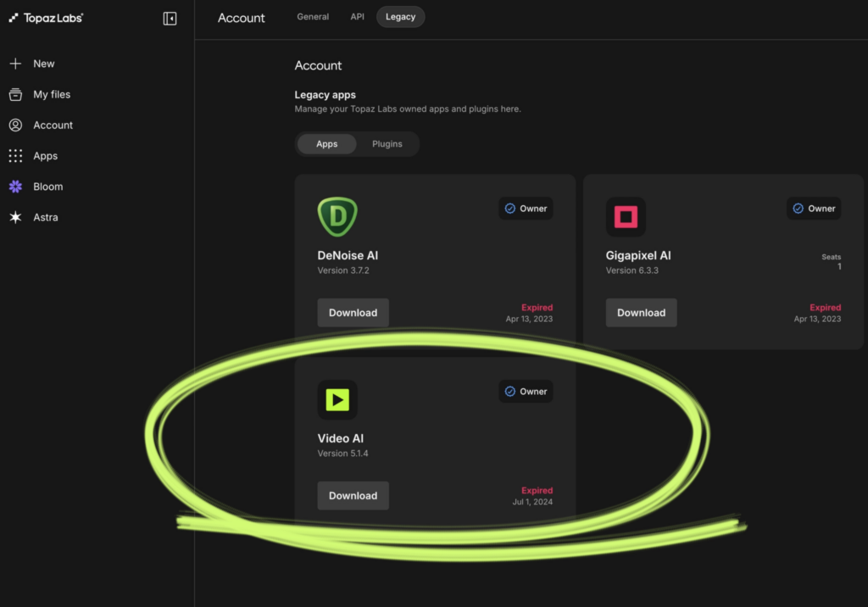Click the purple Bloom flower icon
Viewport: 868px width, 607px height.
click(x=15, y=187)
